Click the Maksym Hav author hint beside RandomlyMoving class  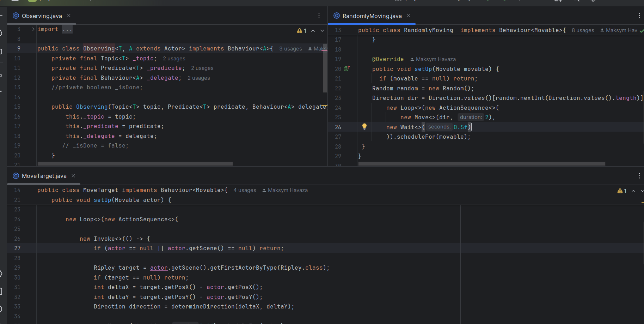tap(619, 30)
